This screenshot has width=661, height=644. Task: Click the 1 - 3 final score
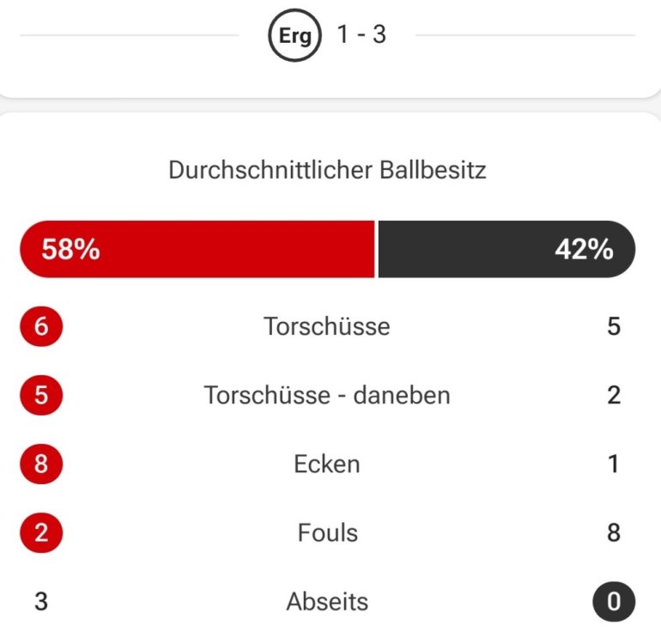[x=361, y=37]
